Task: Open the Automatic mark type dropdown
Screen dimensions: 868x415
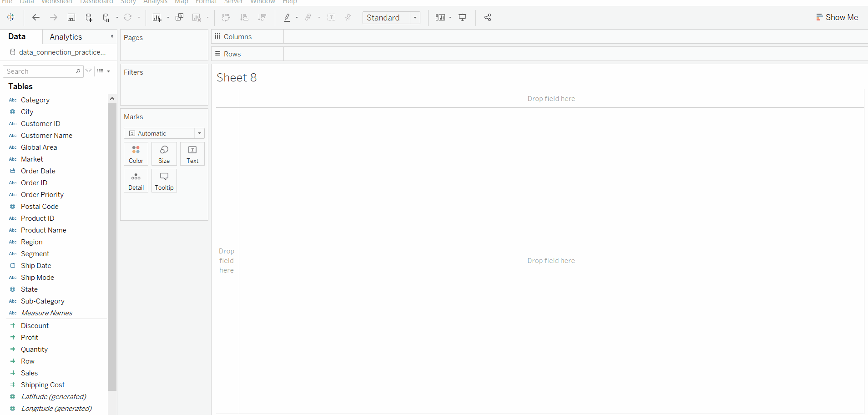Action: [x=164, y=133]
